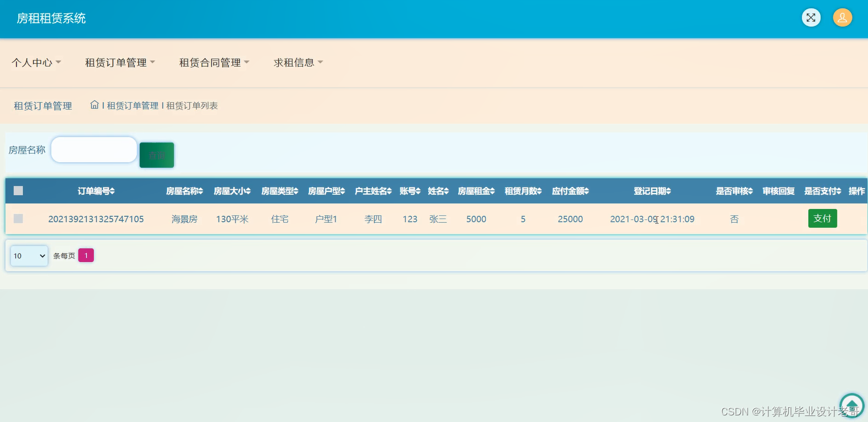This screenshot has height=422, width=868.
Task: Click the 租赁订单管理 page heading text
Action: click(43, 106)
